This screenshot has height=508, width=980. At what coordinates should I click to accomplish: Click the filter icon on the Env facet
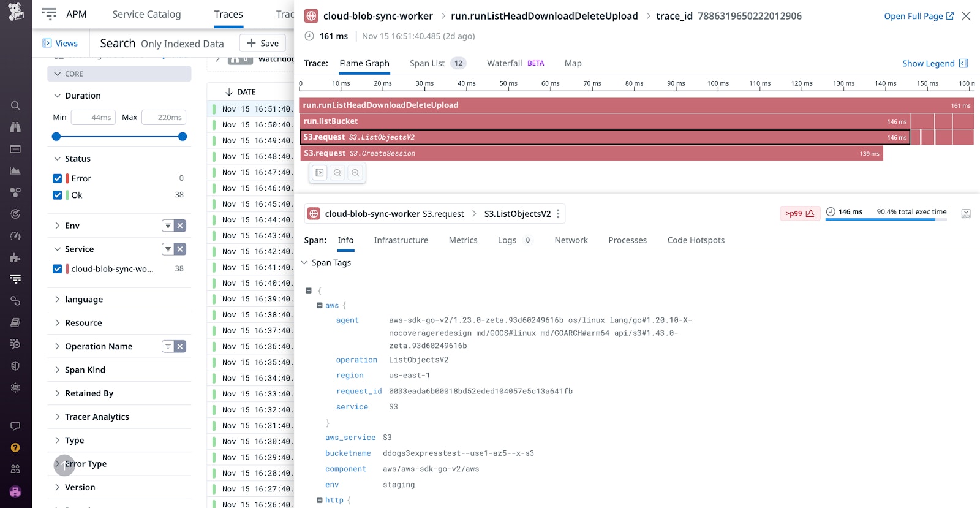(x=167, y=226)
